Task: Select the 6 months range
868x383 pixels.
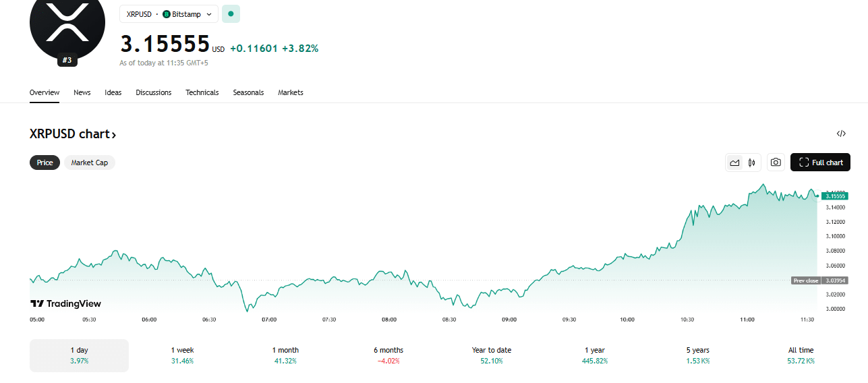Action: pos(388,355)
